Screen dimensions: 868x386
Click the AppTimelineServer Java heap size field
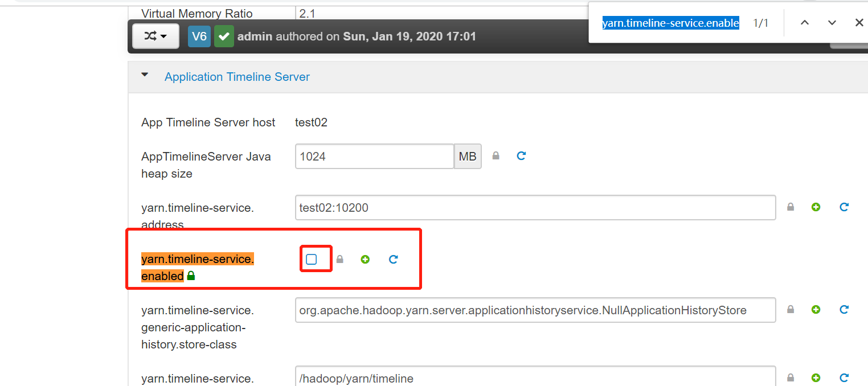coord(375,157)
